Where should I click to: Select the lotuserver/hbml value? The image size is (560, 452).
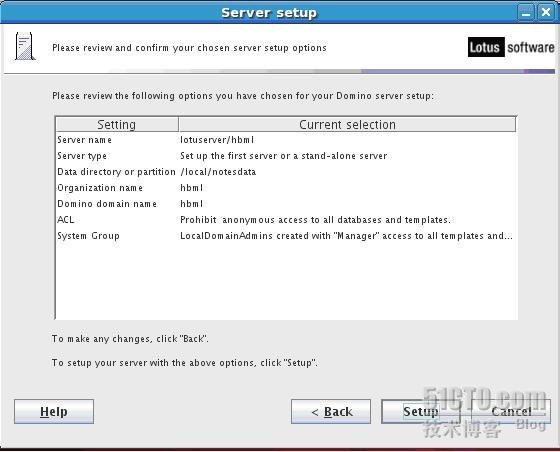tap(217, 140)
